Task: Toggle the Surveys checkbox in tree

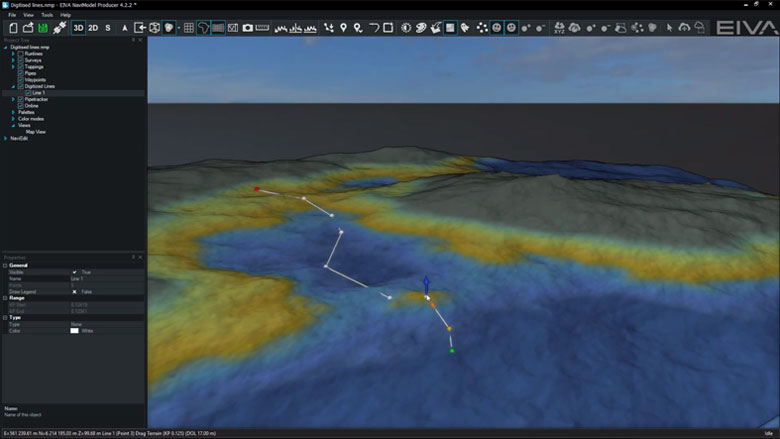Action: click(20, 60)
